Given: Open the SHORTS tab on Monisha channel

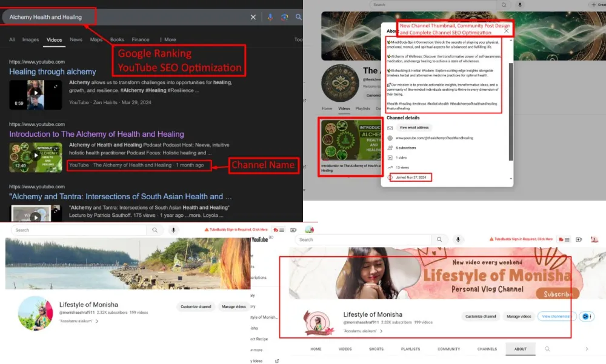Looking at the screenshot, I should point(376,349).
